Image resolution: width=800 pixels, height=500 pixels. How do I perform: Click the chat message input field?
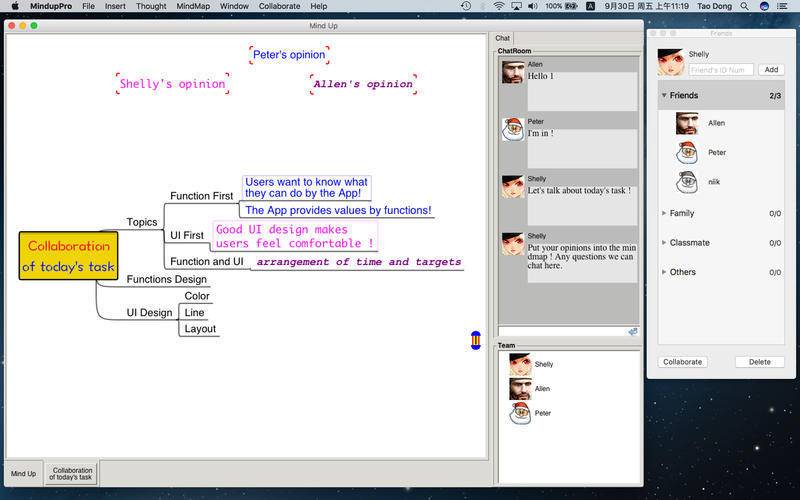(x=563, y=332)
